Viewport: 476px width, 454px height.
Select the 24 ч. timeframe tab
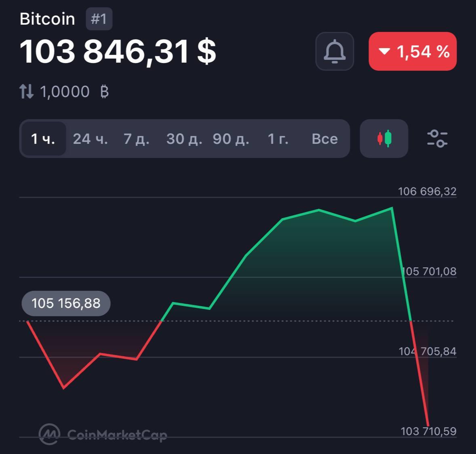(90, 139)
